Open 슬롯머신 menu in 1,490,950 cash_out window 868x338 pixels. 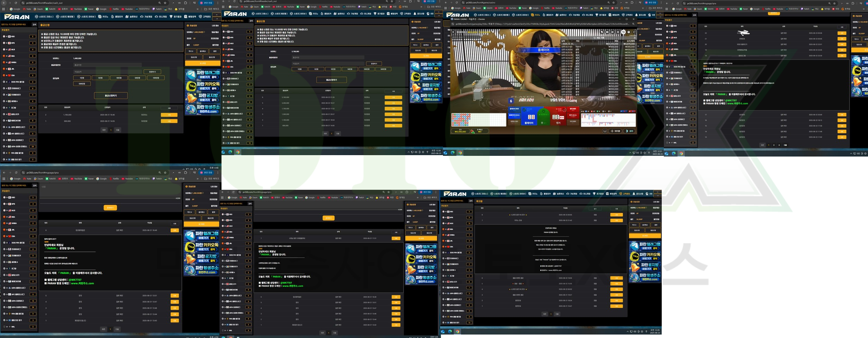tap(132, 17)
